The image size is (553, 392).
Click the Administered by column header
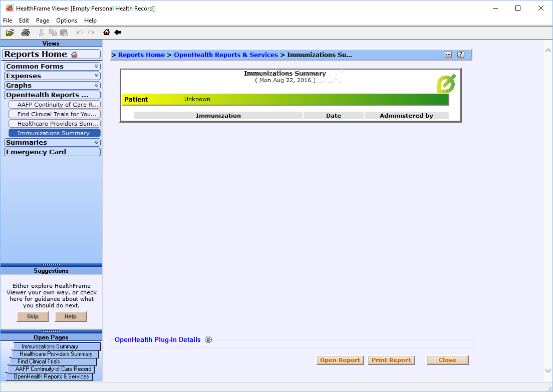pos(407,116)
